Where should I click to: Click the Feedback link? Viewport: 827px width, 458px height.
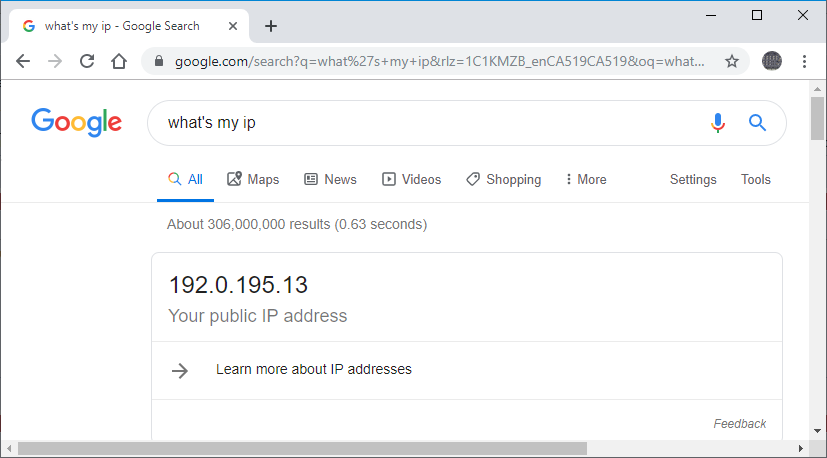(739, 424)
